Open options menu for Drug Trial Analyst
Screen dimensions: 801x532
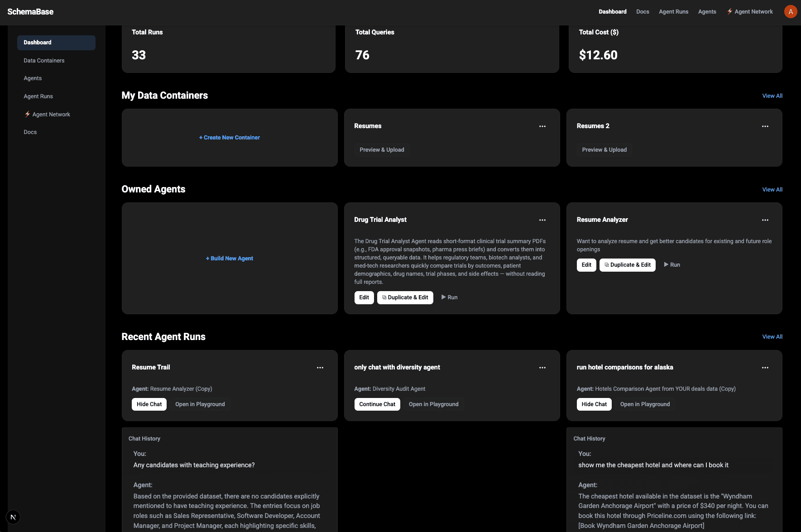coord(542,220)
